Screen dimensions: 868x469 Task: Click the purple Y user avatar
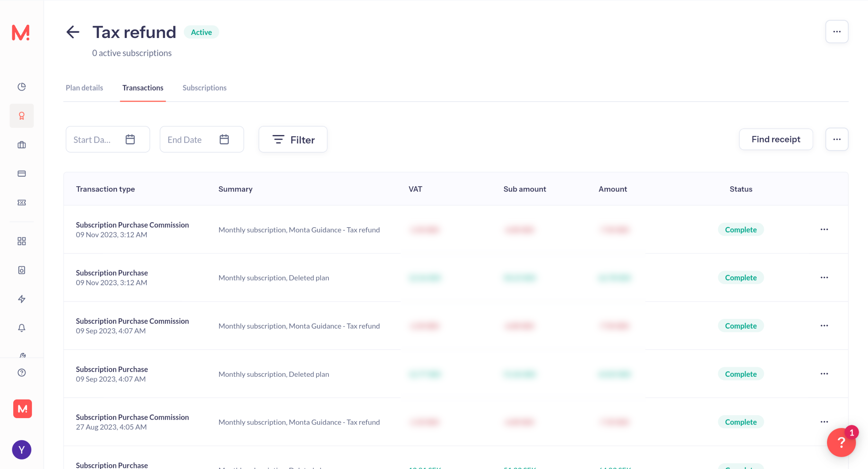pyautogui.click(x=22, y=450)
